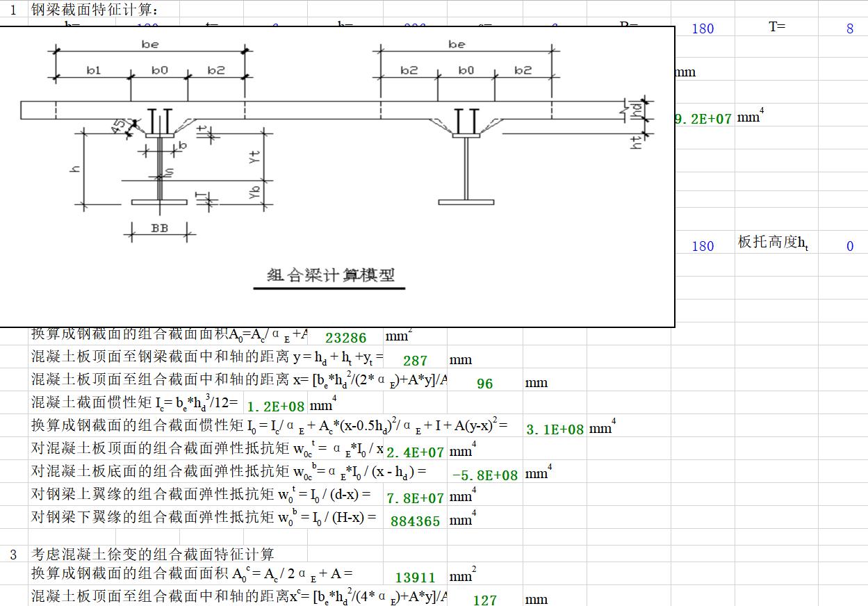This screenshot has width=868, height=606.
Task: Select the negative result -5.8E+08
Action: pos(485,475)
